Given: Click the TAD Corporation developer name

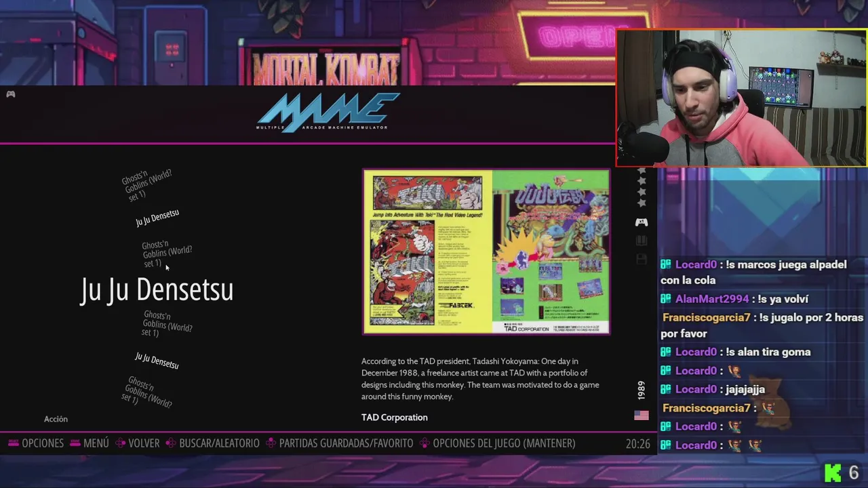Looking at the screenshot, I should (395, 418).
